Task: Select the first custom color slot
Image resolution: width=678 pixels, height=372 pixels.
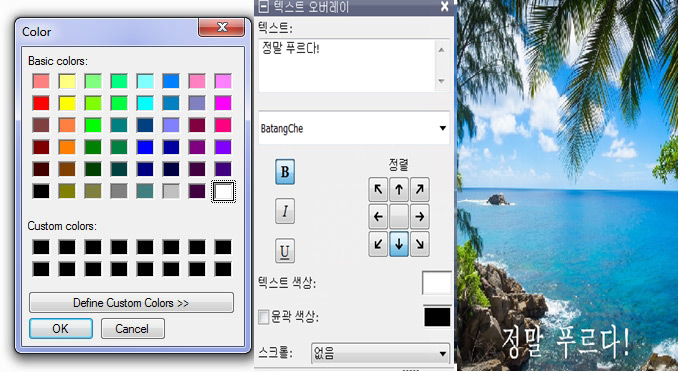Action: tap(41, 247)
